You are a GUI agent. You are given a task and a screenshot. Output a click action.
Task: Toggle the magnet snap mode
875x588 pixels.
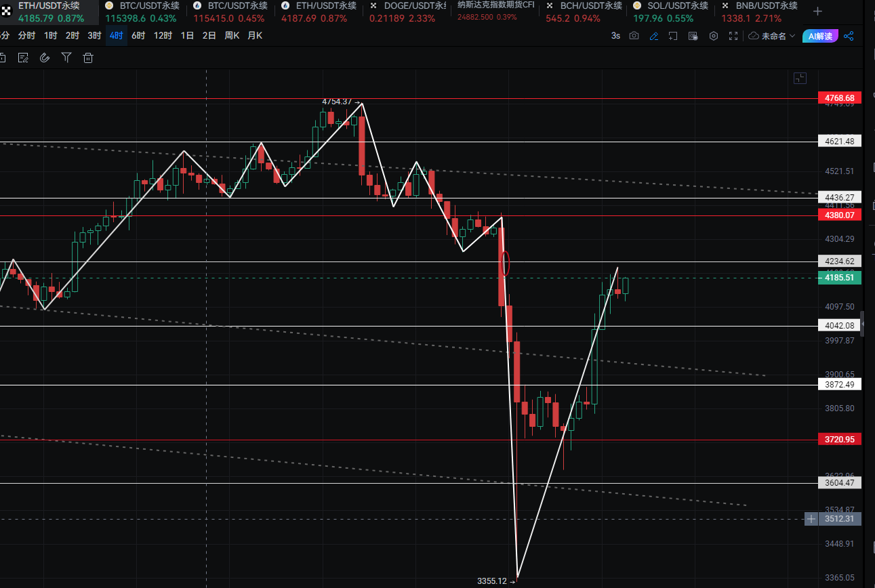[x=45, y=58]
